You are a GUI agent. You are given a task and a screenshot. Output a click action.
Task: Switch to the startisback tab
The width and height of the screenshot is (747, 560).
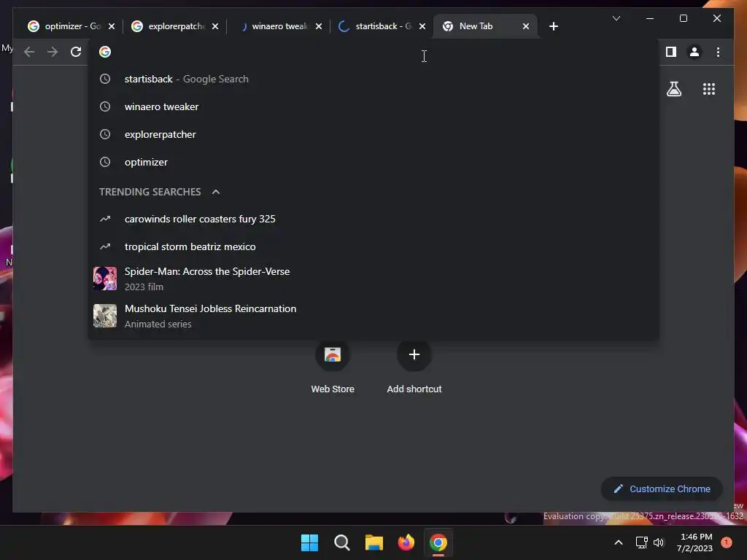click(382, 26)
